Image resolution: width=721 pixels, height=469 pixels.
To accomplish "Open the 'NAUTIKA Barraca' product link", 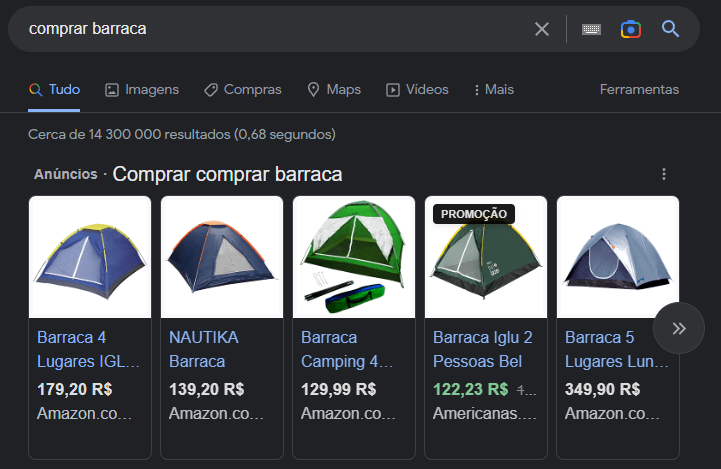I will tap(204, 349).
